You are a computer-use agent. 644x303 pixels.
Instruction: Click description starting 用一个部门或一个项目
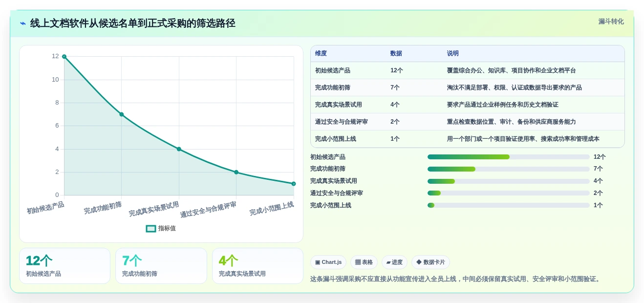pos(523,139)
